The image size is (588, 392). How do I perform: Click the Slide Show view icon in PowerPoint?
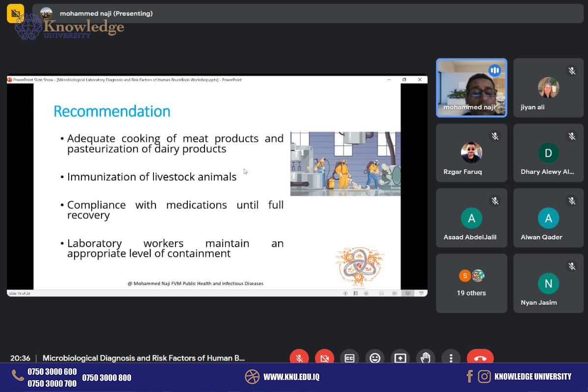coord(421,293)
